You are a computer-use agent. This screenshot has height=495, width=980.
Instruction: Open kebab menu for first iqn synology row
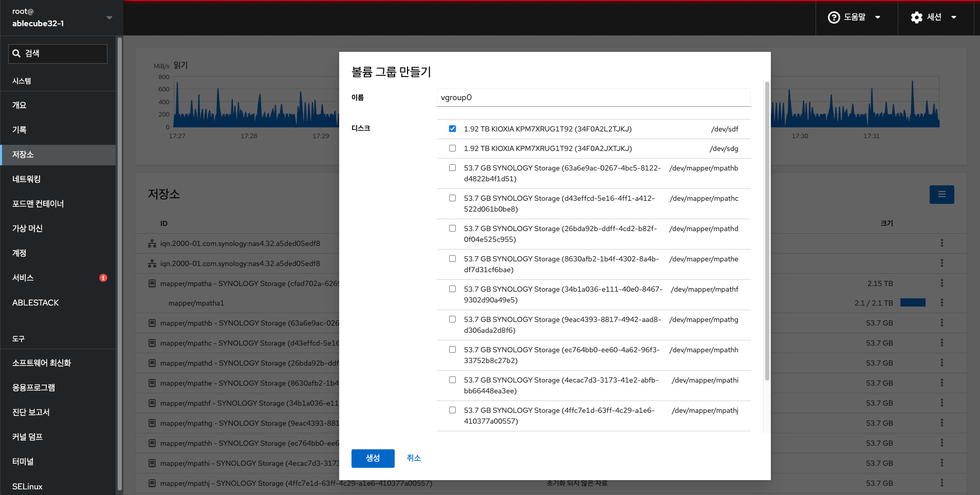pos(941,243)
